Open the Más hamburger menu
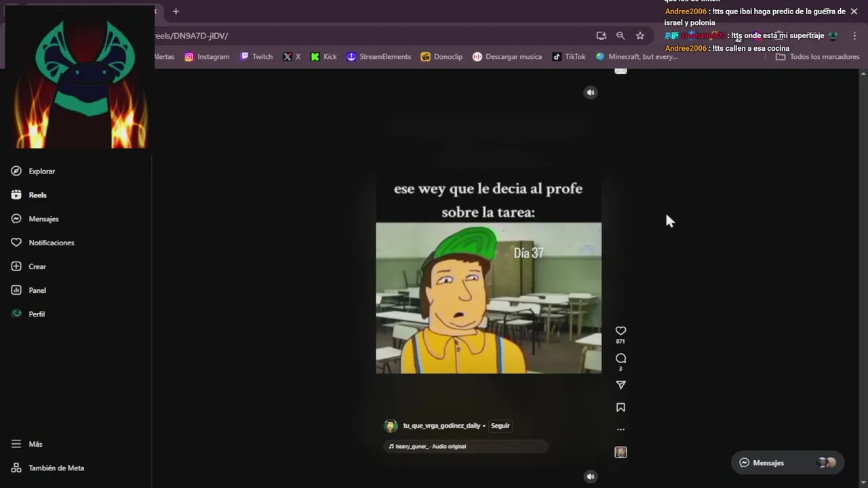Screen dimensions: 868x488 click(x=16, y=444)
